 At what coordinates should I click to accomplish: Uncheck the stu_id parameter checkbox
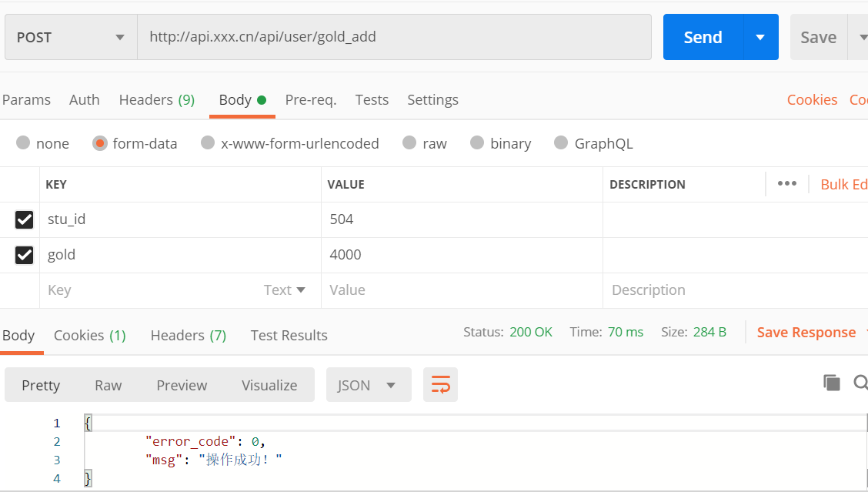pos(25,219)
